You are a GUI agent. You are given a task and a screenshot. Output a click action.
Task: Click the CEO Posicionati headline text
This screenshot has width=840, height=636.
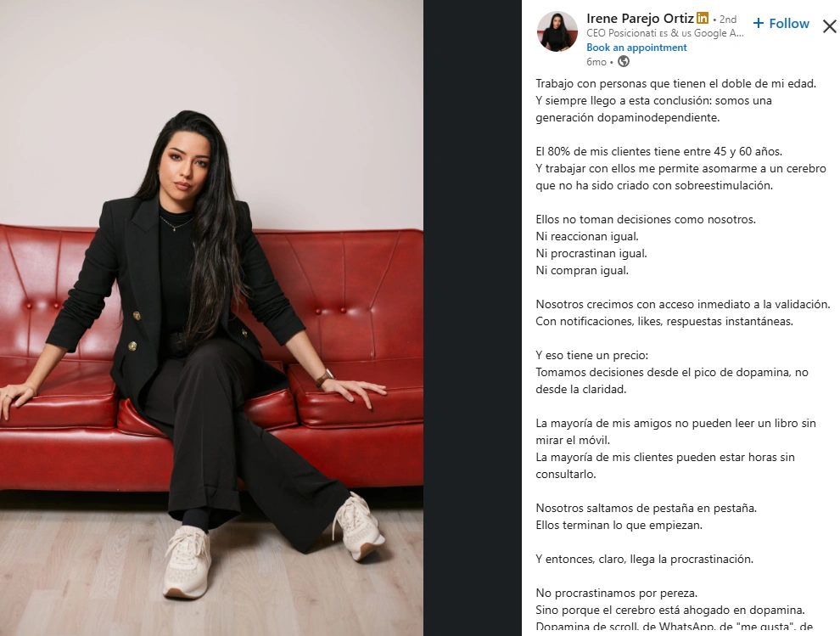click(x=665, y=33)
